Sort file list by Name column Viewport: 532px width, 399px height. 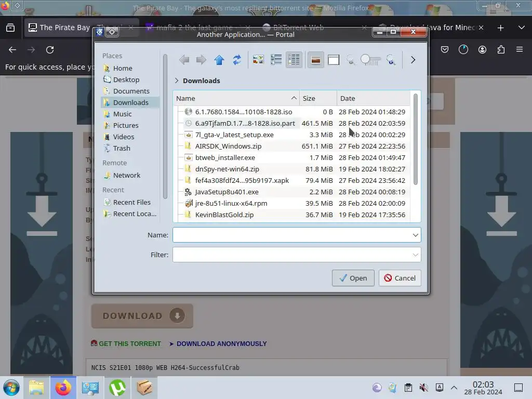point(236,98)
